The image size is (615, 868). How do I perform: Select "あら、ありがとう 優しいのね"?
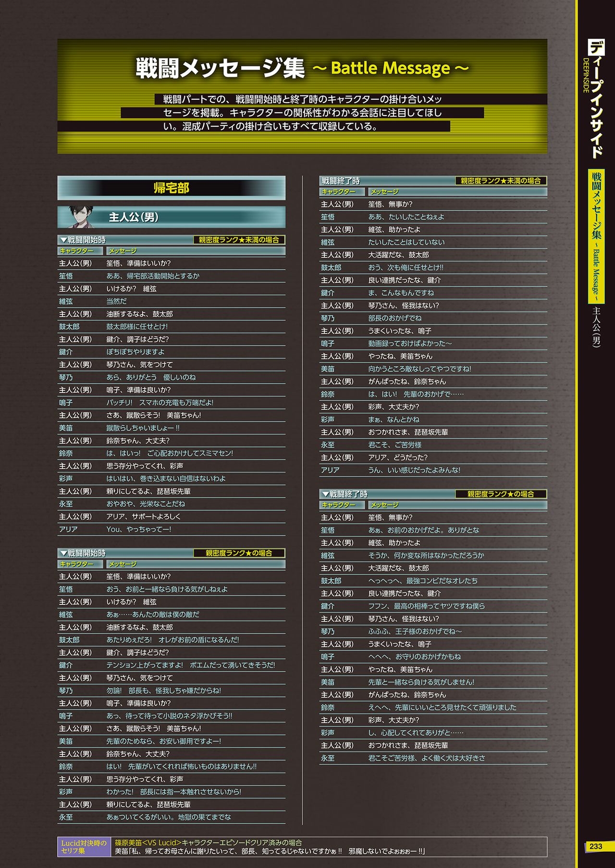pos(151,377)
